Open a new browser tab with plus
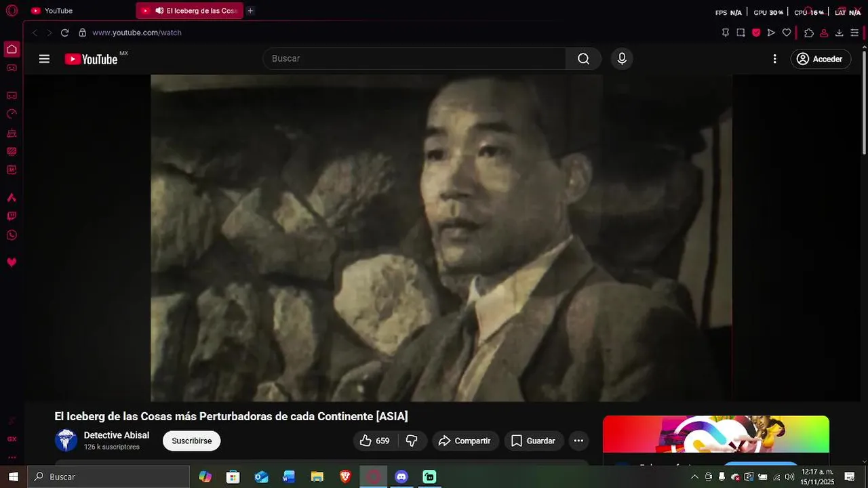 point(250,11)
